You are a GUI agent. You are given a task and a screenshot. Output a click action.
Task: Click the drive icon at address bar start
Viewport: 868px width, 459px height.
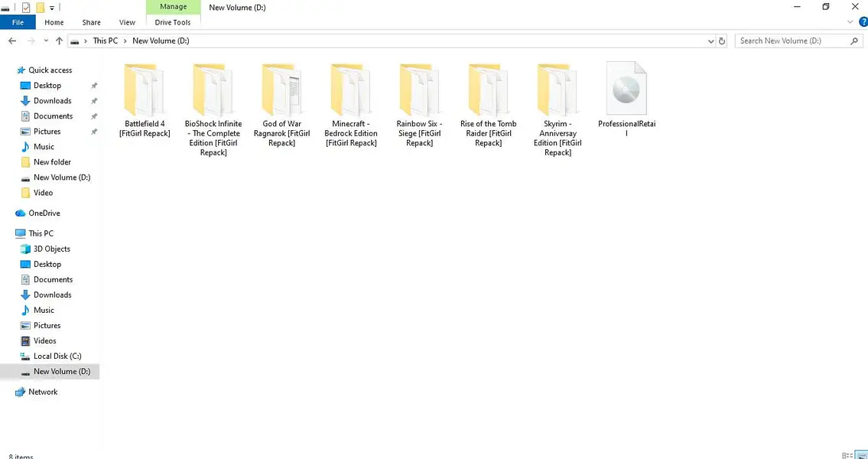coord(75,41)
